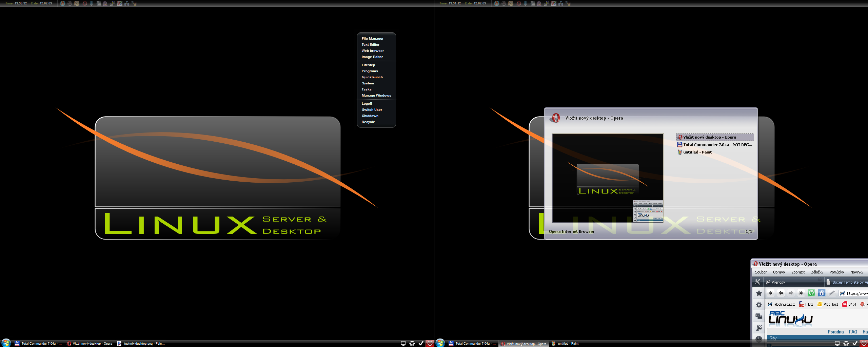Screen dimensions: 868x347
Task: Open the Poradna link on the page
Action: point(835,332)
